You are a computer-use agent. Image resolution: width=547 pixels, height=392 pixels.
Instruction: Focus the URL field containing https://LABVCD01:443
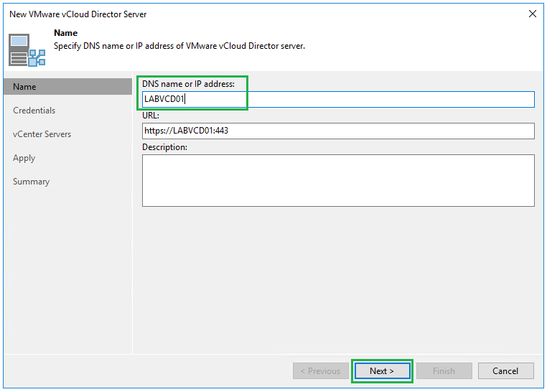click(337, 131)
